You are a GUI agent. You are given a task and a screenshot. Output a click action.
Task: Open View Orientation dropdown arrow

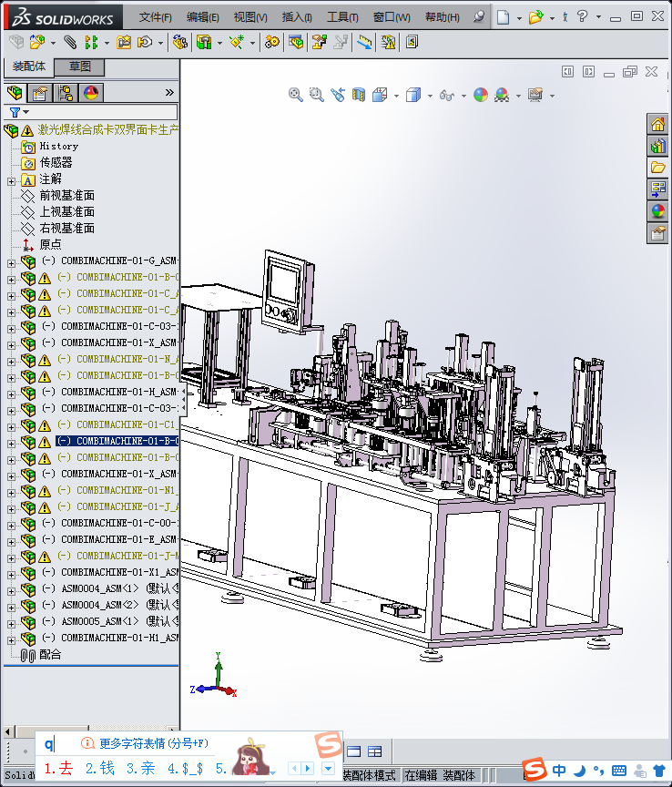(396, 96)
